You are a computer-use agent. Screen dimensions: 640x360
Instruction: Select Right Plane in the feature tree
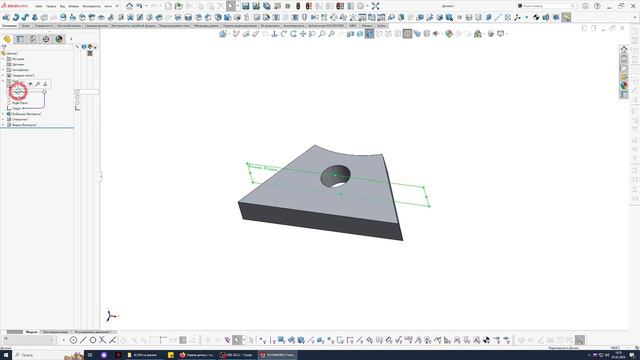coord(20,103)
